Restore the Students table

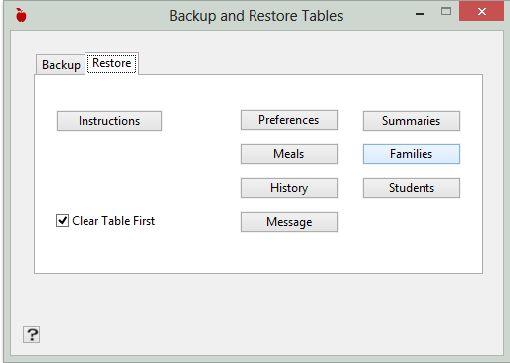click(x=411, y=188)
